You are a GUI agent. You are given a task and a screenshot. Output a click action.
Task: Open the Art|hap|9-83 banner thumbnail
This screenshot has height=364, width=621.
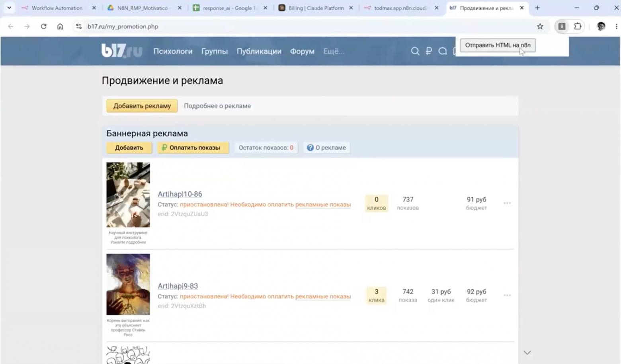(128, 284)
